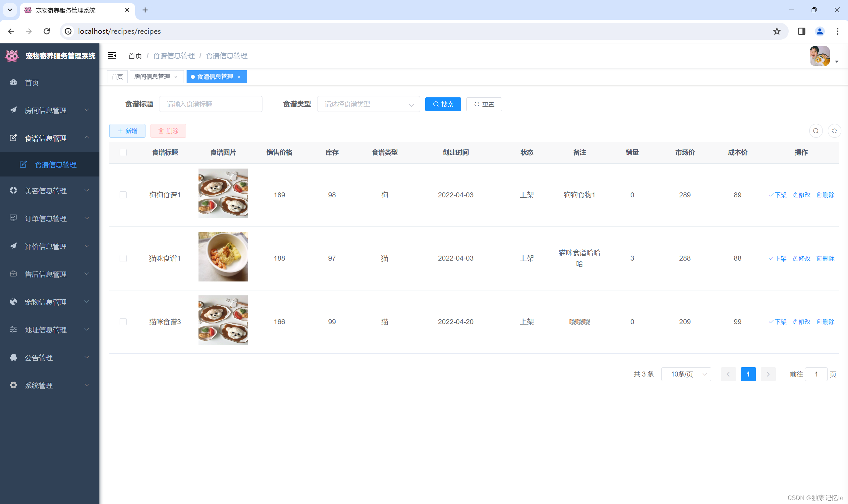Screen dimensions: 848x504
Task: Click the blue 搜索 button
Action: pyautogui.click(x=442, y=104)
